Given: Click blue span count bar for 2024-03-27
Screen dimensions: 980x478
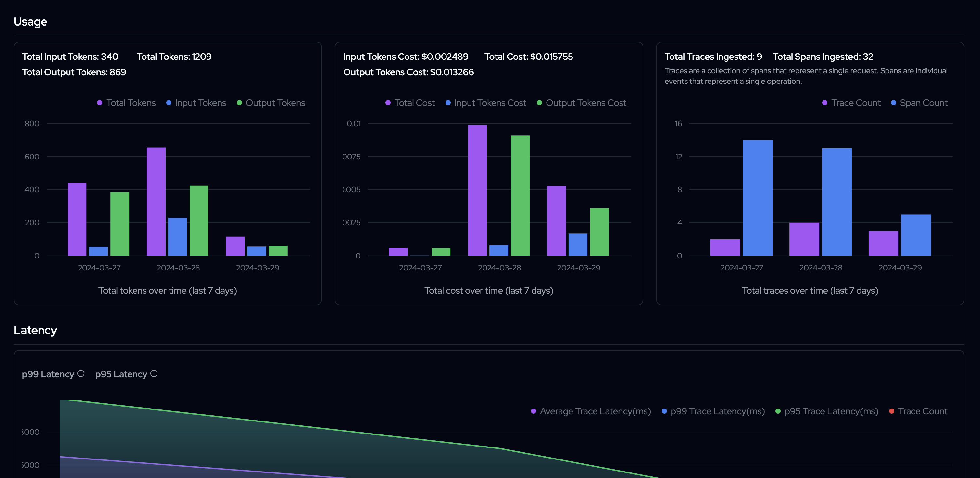Looking at the screenshot, I should 757,198.
